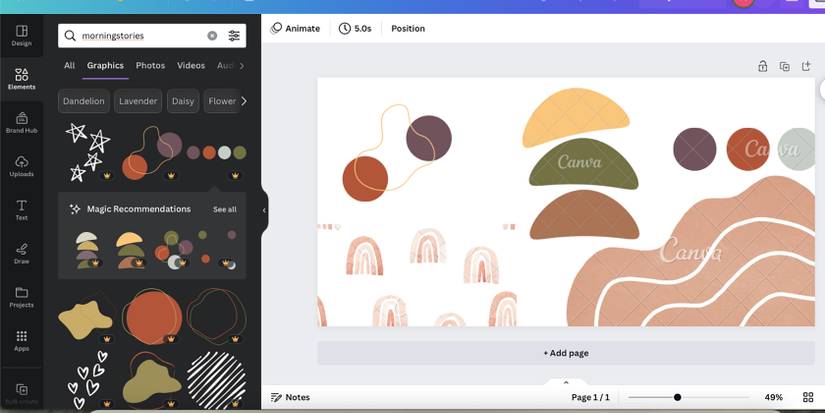Select the Dandelion suggestion chip
825x413 pixels.
click(x=84, y=101)
